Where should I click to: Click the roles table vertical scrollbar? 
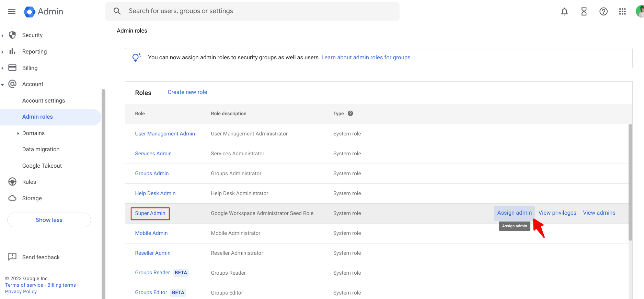tap(630, 182)
